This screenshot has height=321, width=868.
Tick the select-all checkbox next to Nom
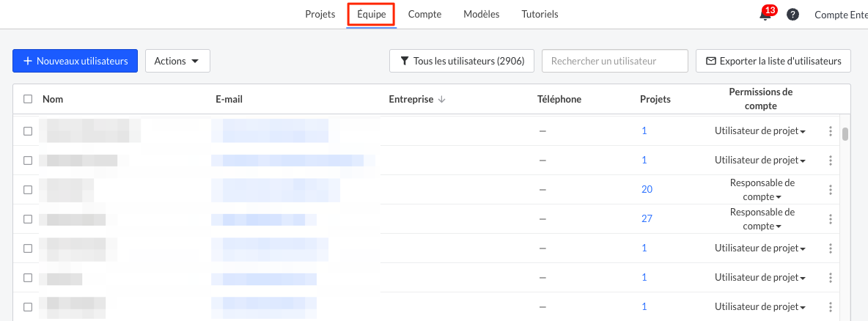point(28,99)
